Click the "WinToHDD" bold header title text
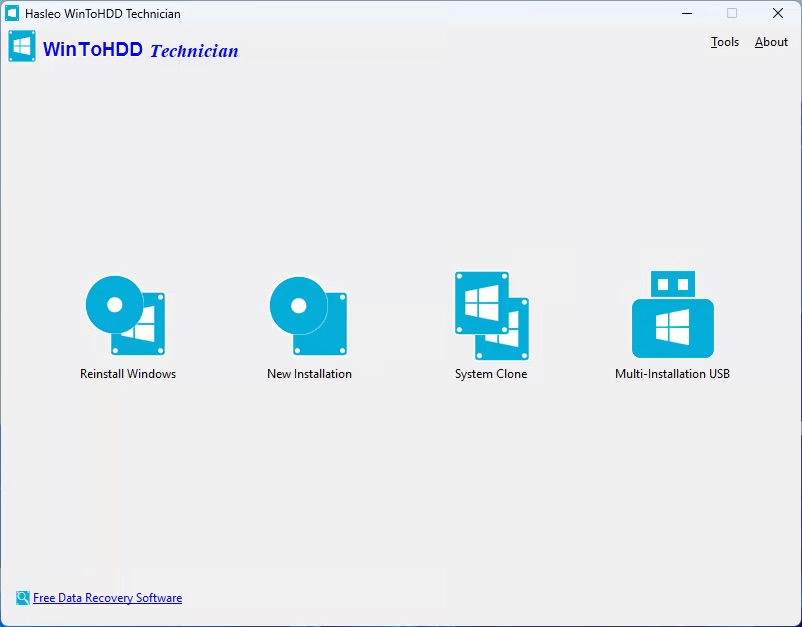The width and height of the screenshot is (802, 627). [x=93, y=49]
